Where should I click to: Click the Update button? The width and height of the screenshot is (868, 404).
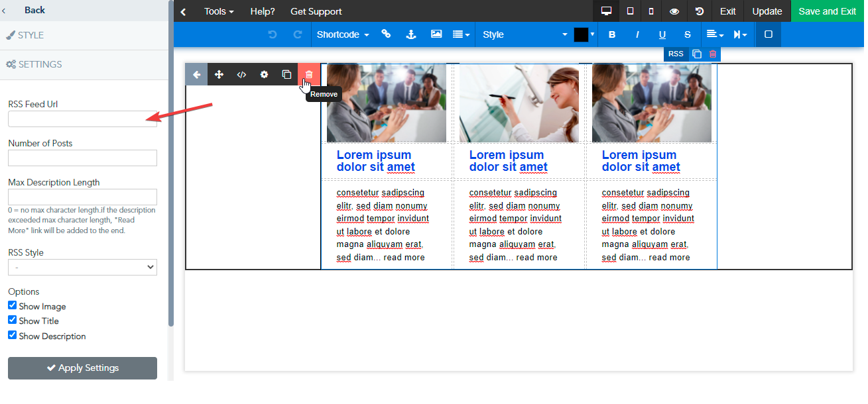point(767,11)
